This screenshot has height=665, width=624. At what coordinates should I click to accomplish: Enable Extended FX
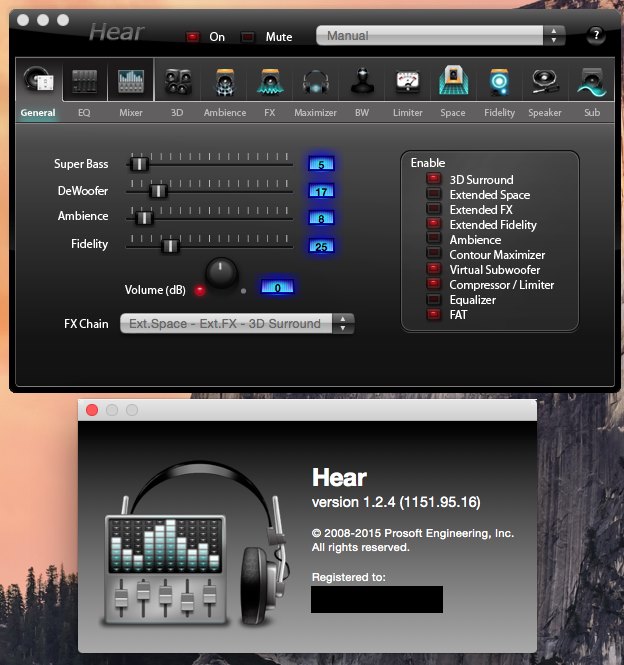point(434,209)
